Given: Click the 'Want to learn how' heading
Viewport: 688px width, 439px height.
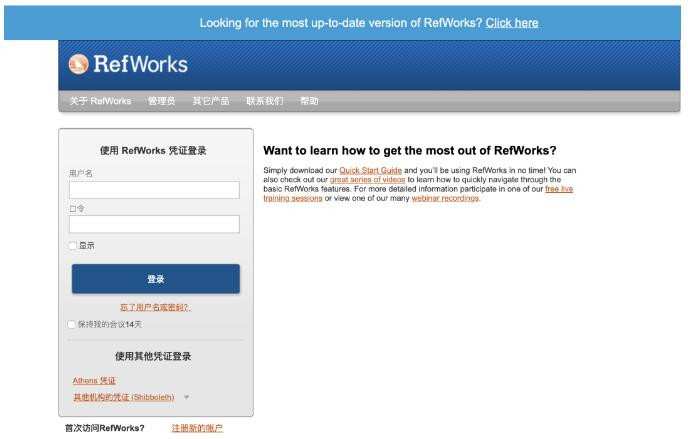Looking at the screenshot, I should 410,150.
